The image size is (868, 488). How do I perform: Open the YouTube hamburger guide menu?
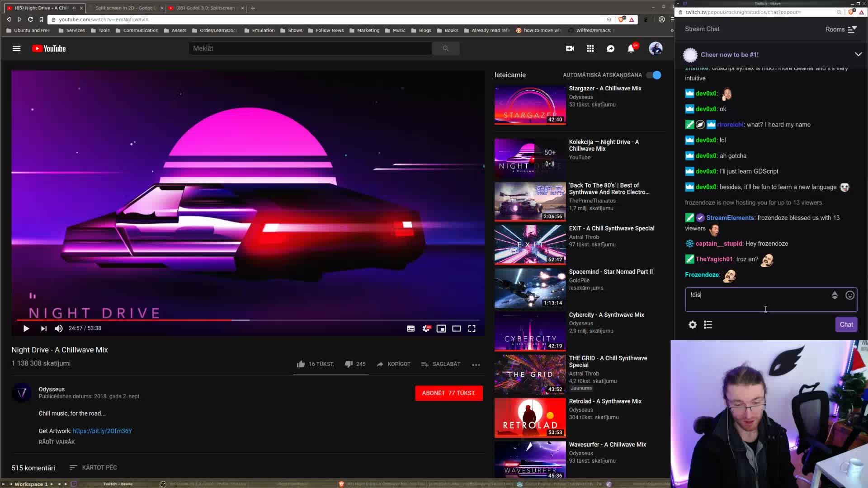pyautogui.click(x=17, y=48)
